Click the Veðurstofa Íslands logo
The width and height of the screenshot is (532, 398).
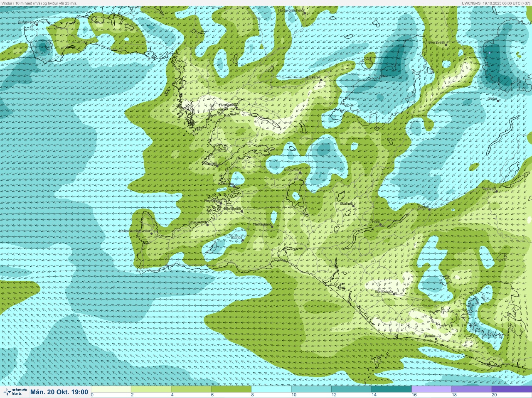click(x=15, y=392)
